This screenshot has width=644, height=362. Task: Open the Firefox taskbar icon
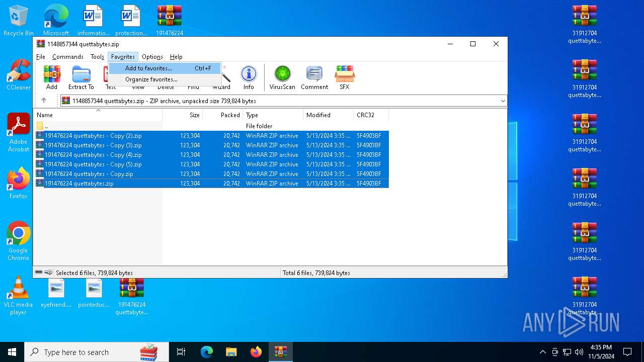[x=256, y=352]
